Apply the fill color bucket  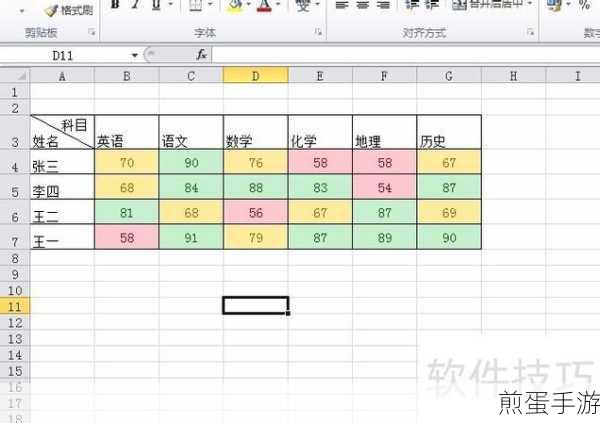pyautogui.click(x=235, y=5)
